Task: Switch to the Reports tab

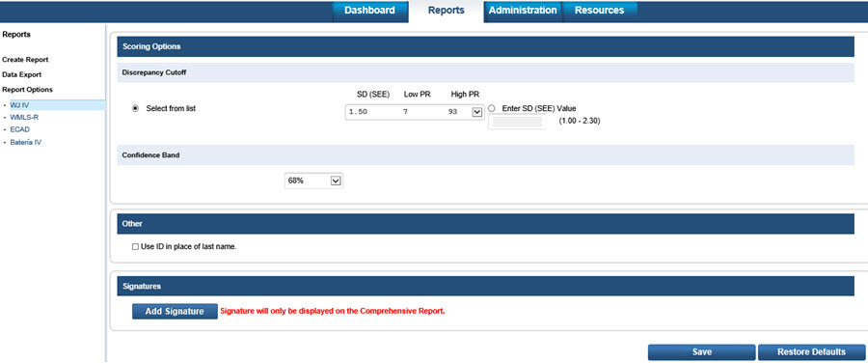Action: (x=447, y=11)
